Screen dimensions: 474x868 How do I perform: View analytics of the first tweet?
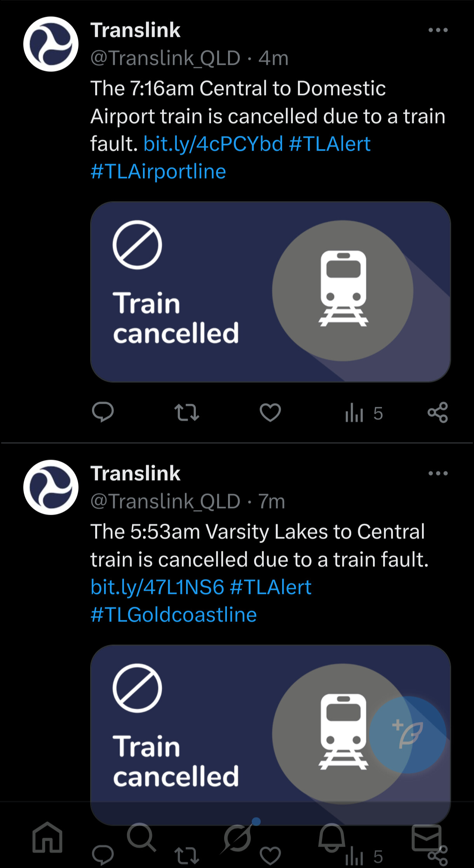[x=363, y=413]
